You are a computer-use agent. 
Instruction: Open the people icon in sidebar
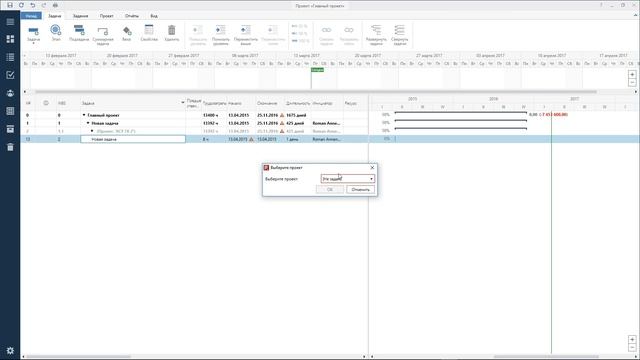coord(10,93)
